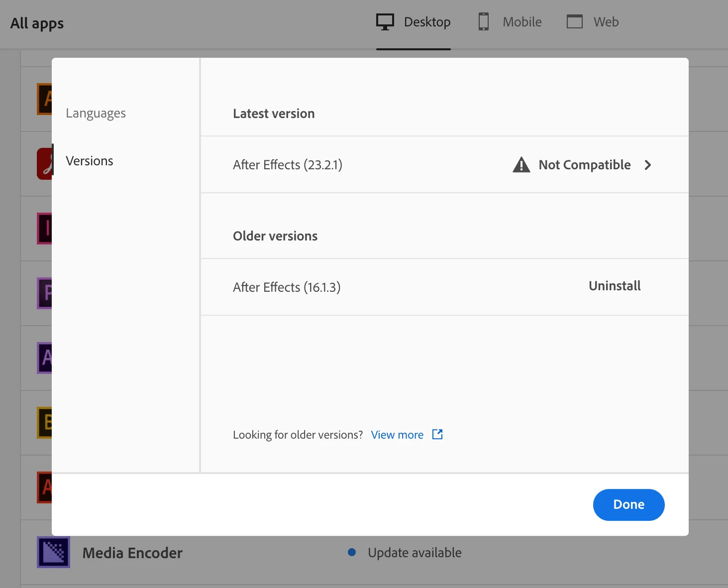Screen dimensions: 728x588
Task: Click the Latest version heading
Action: (274, 114)
